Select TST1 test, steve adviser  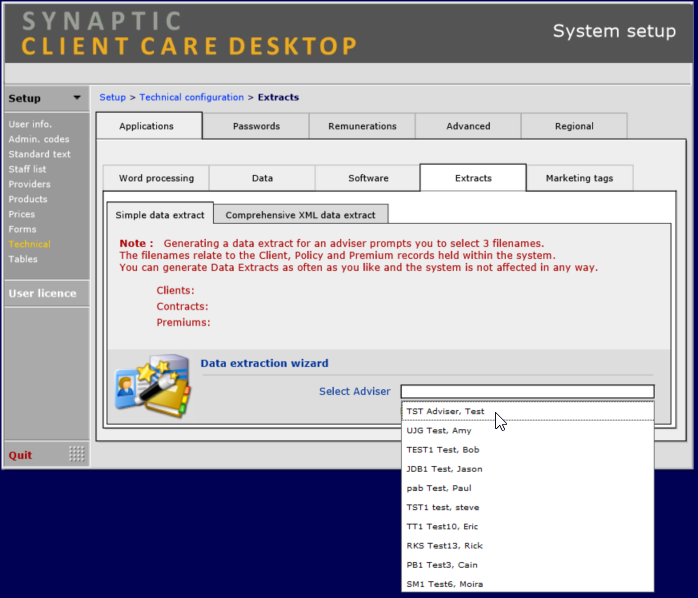pos(528,507)
